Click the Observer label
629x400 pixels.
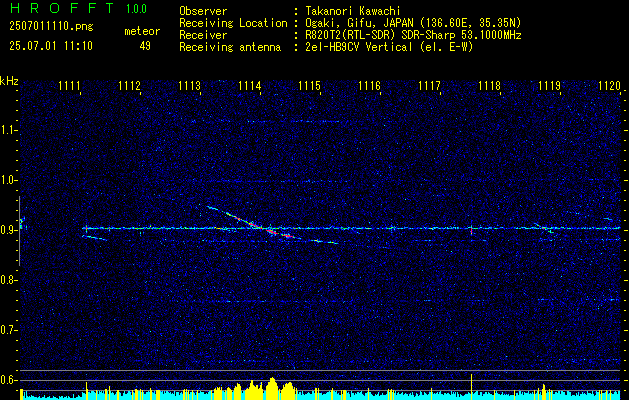click(x=203, y=11)
